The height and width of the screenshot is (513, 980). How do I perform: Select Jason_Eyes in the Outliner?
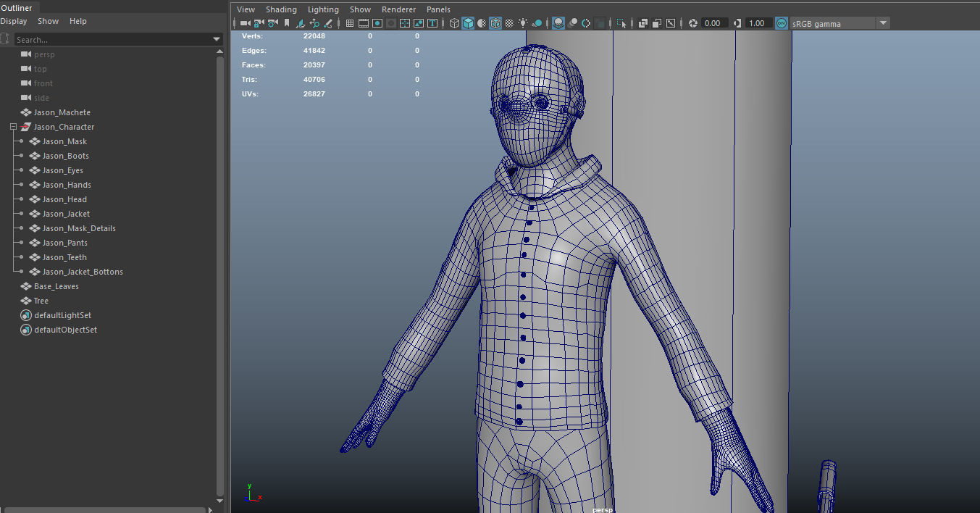click(63, 170)
